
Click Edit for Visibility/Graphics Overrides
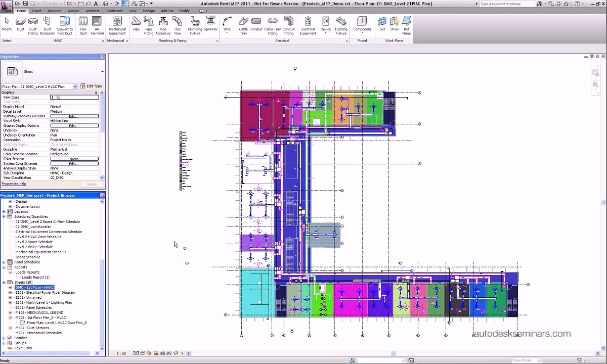(74, 116)
